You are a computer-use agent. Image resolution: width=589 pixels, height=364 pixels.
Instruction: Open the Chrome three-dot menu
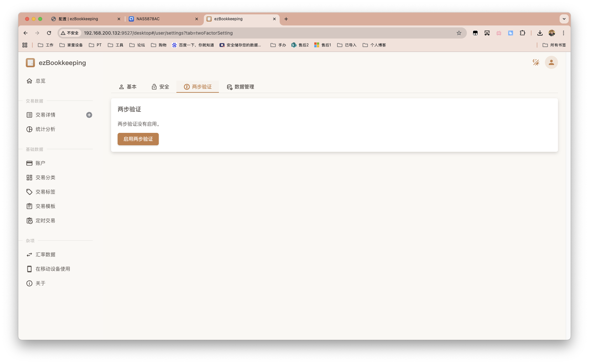click(563, 33)
